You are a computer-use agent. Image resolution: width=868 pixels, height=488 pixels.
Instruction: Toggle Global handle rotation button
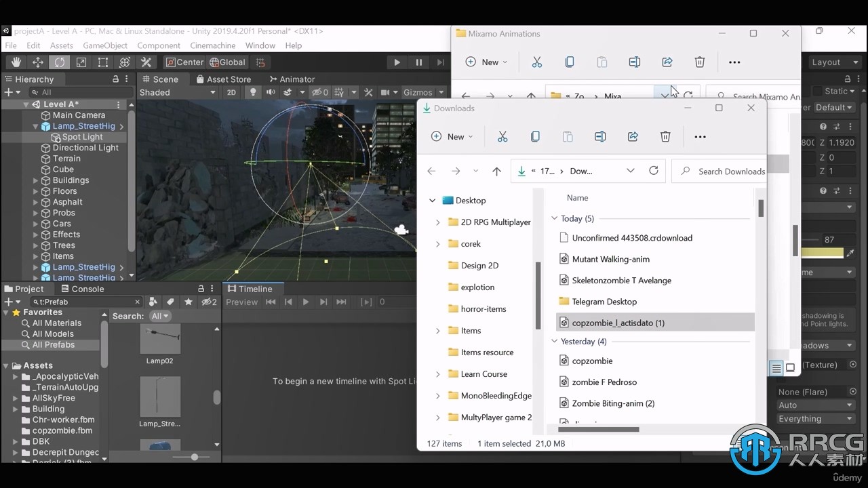(227, 62)
